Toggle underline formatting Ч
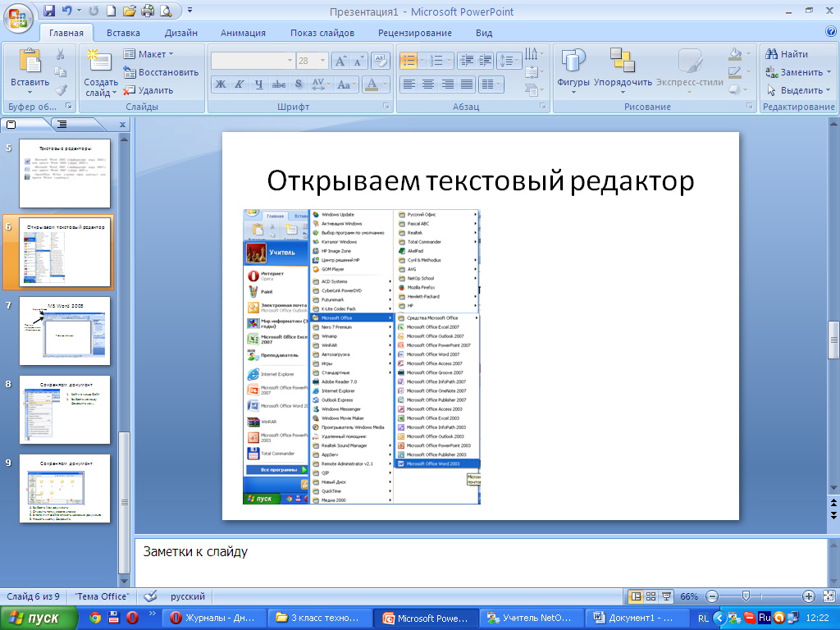This screenshot has height=630, width=840. click(x=258, y=84)
